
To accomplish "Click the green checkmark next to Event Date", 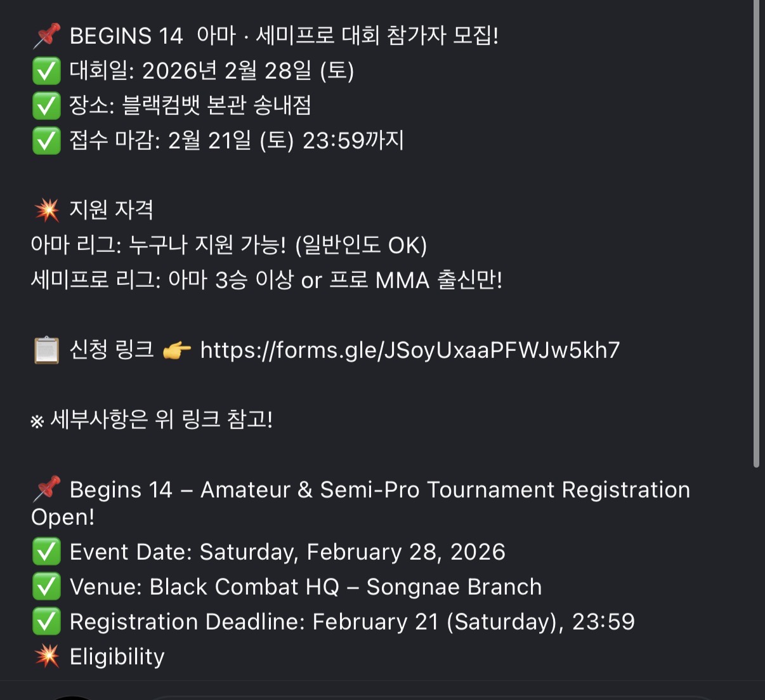I will tap(46, 552).
